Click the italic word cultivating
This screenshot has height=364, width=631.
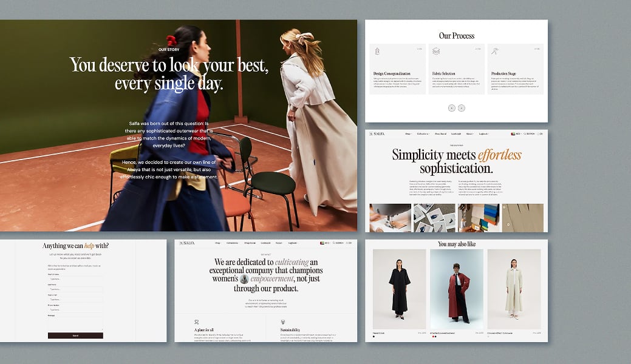pos(292,262)
